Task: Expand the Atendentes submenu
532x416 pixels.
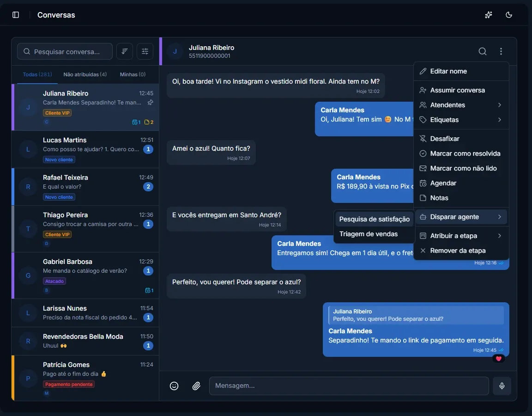Action: [461, 105]
